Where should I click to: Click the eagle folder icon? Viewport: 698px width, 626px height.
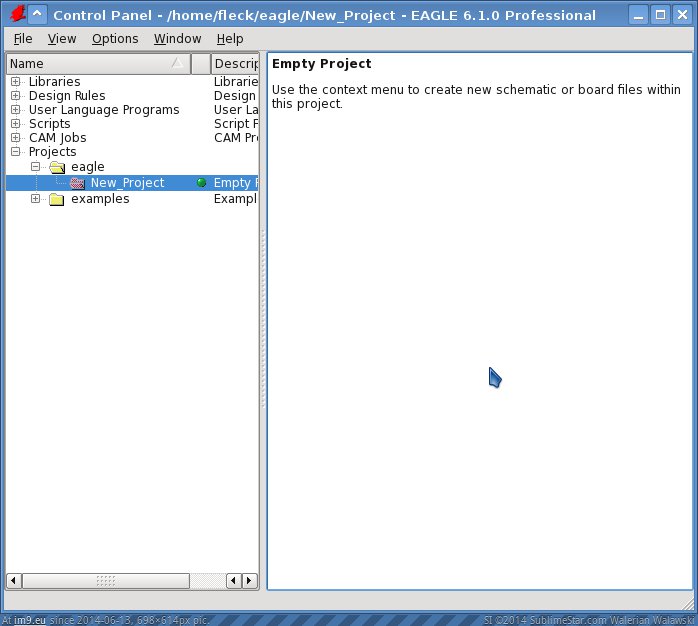tap(57, 167)
